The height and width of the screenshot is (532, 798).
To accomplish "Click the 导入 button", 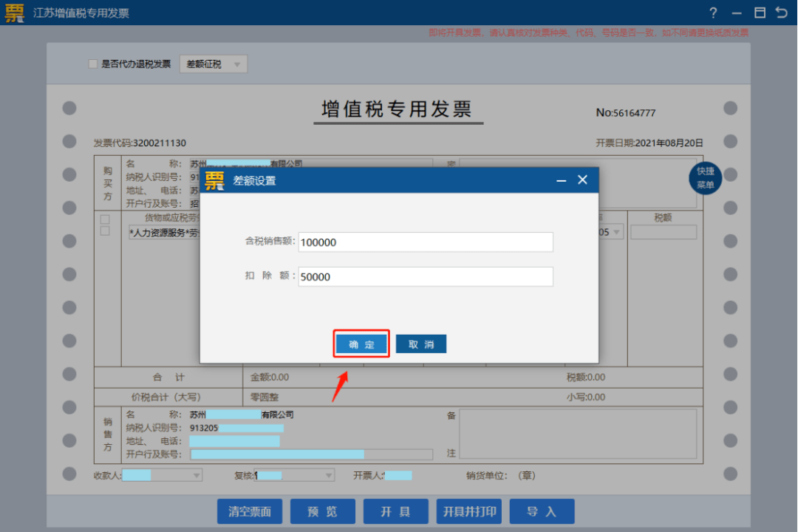I will 542,511.
